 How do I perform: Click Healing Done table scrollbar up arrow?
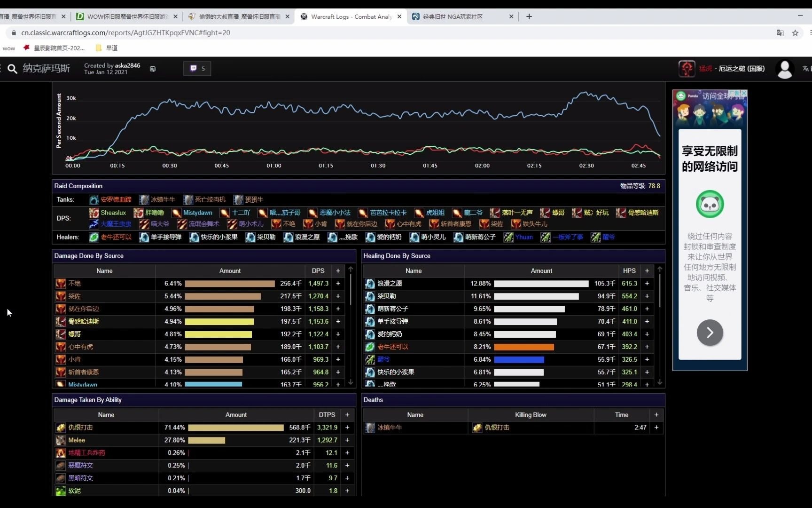(660, 270)
